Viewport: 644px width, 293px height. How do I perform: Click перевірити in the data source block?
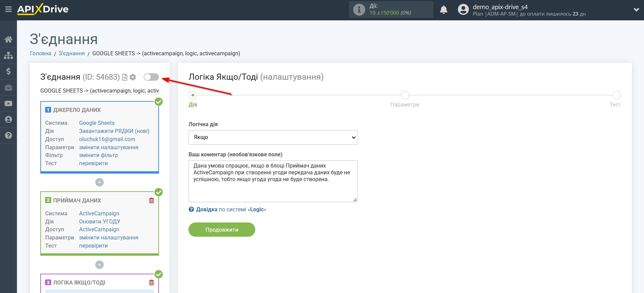pos(93,163)
